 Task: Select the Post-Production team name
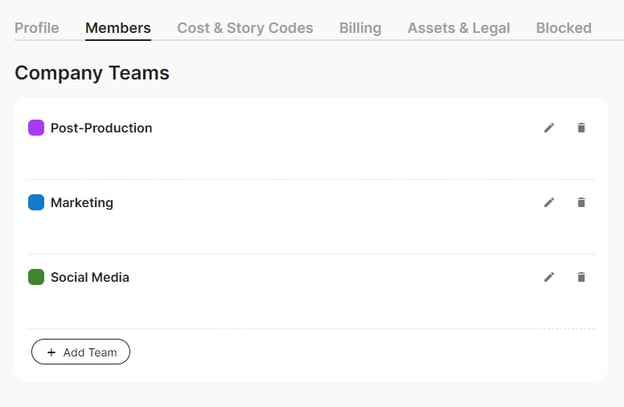click(101, 128)
